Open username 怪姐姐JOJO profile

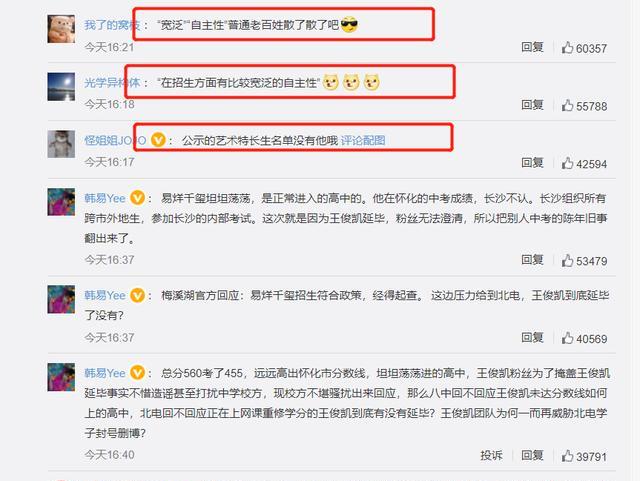point(115,140)
